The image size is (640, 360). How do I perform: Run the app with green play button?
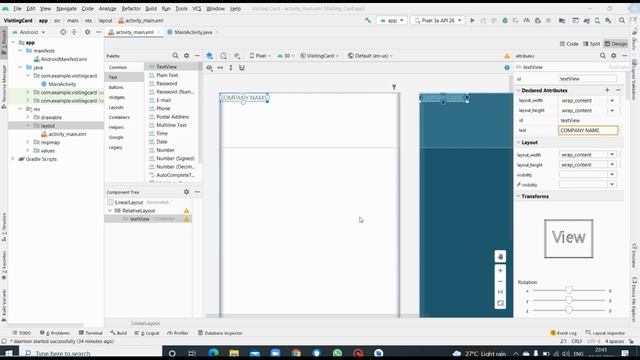[x=472, y=20]
